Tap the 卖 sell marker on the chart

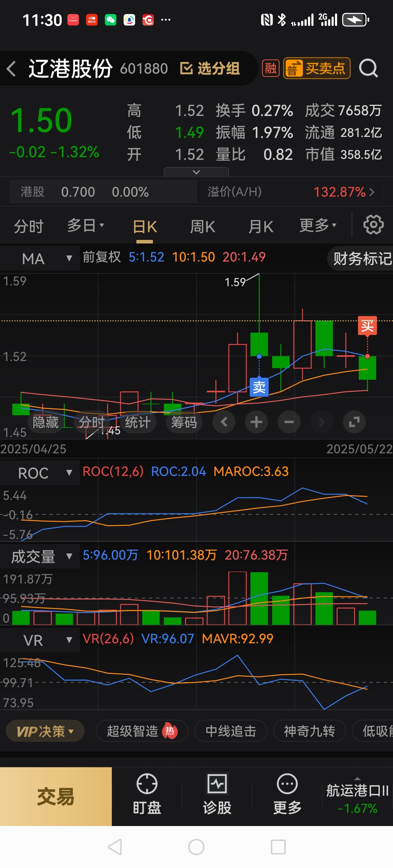pyautogui.click(x=259, y=387)
